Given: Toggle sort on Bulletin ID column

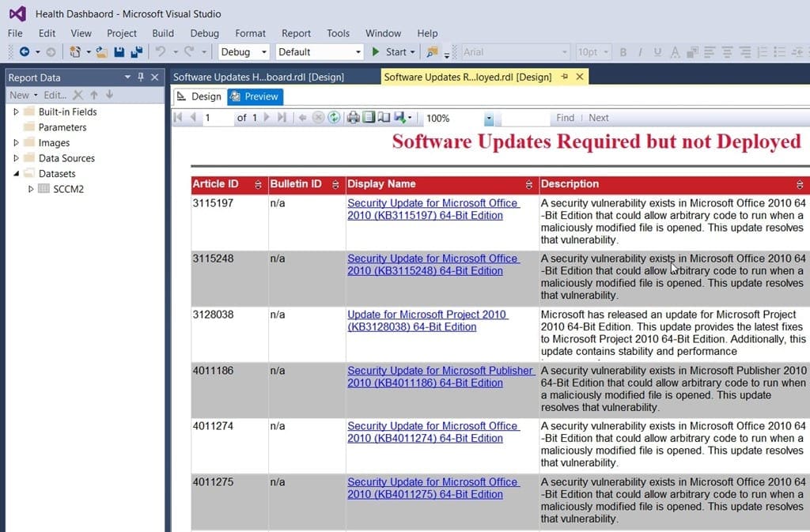Looking at the screenshot, I should click(335, 185).
